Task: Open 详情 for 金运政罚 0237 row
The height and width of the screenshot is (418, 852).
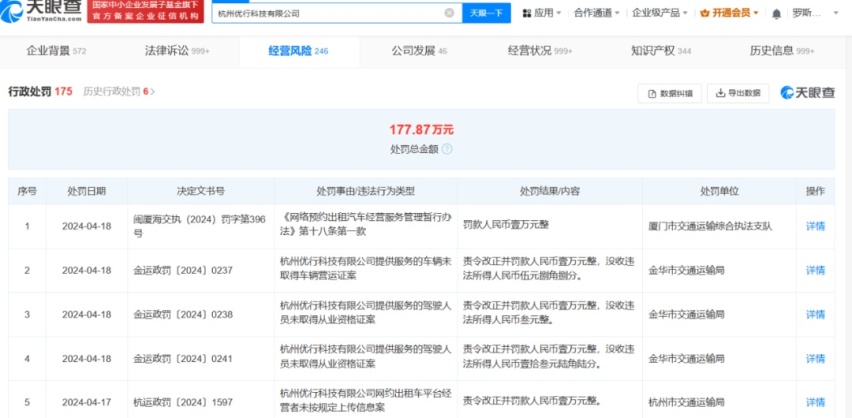Action: tap(815, 270)
